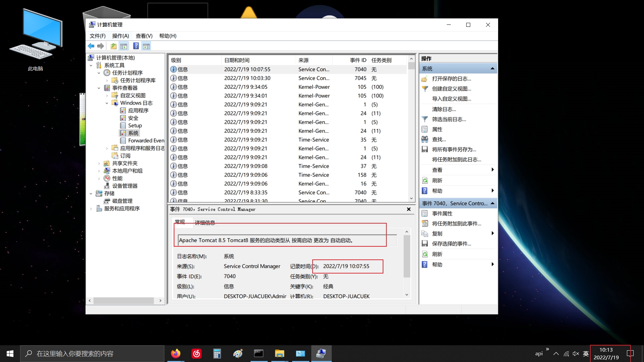
Task: Click 创建自定义视图 funnel action
Action: coord(451,89)
